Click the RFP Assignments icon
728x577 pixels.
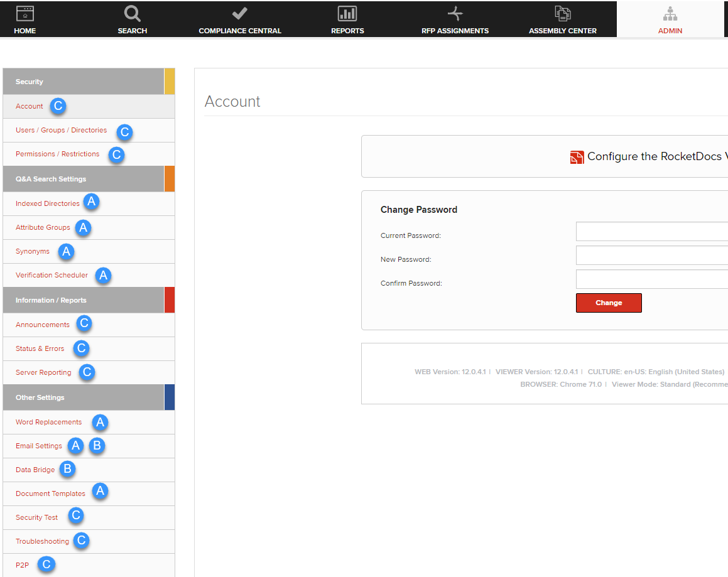(455, 14)
